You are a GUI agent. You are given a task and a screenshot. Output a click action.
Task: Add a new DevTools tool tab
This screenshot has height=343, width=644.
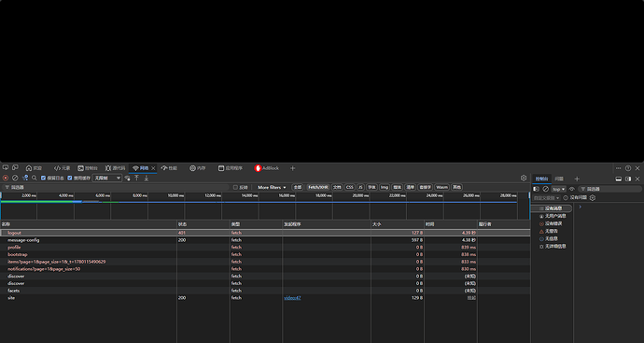click(x=292, y=168)
